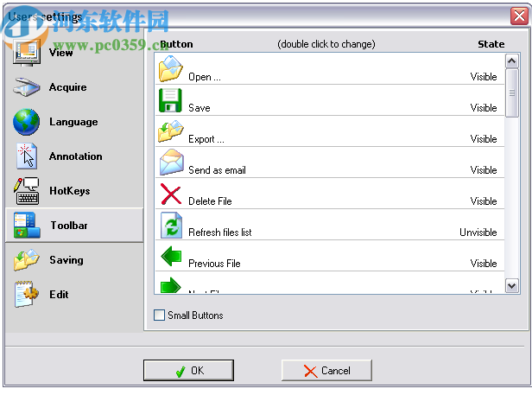This screenshot has height=395, width=532.
Task: Select the "Open ..." row label
Action: coord(205,77)
